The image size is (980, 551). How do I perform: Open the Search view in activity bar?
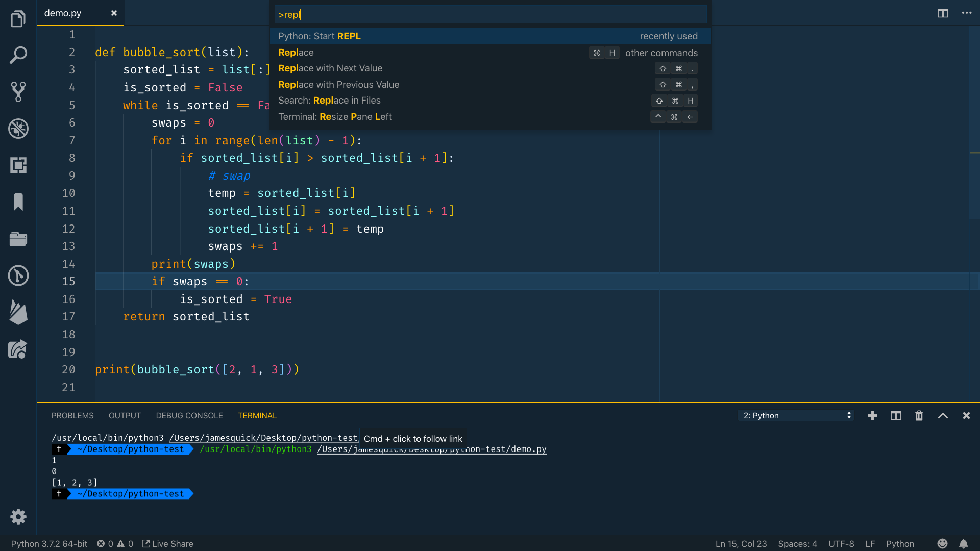pos(18,55)
